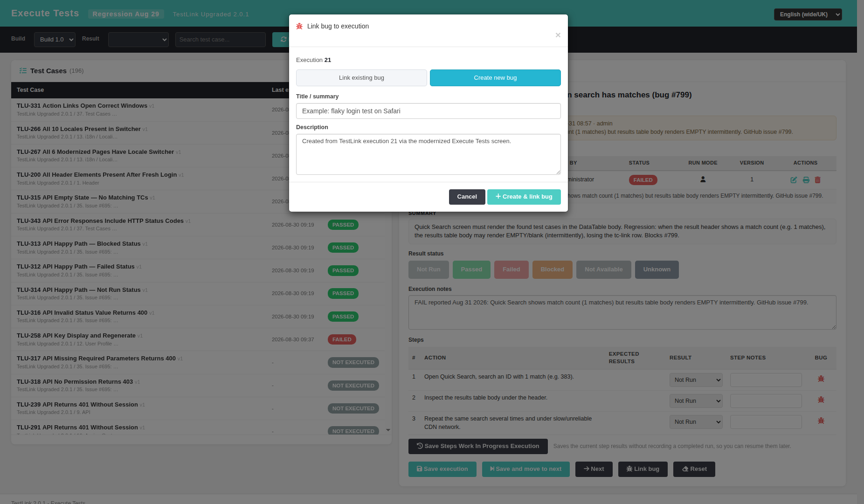The height and width of the screenshot is (504, 864).
Task: Click the Next button
Action: coord(594,469)
